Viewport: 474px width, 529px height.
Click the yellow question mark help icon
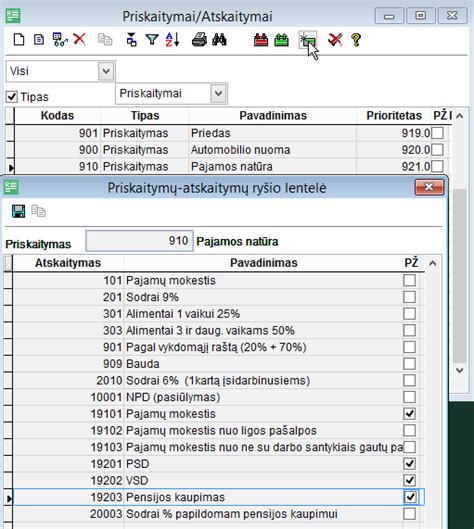(x=356, y=40)
